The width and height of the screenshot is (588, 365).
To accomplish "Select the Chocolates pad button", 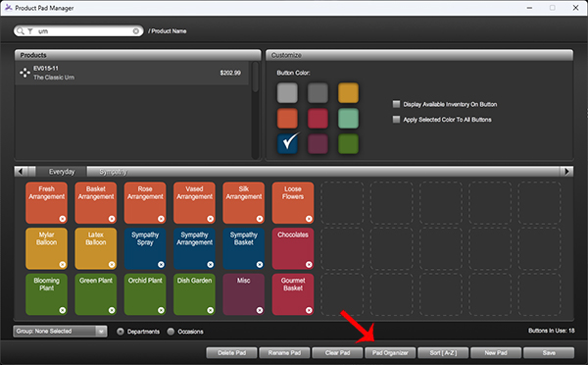I will [293, 248].
